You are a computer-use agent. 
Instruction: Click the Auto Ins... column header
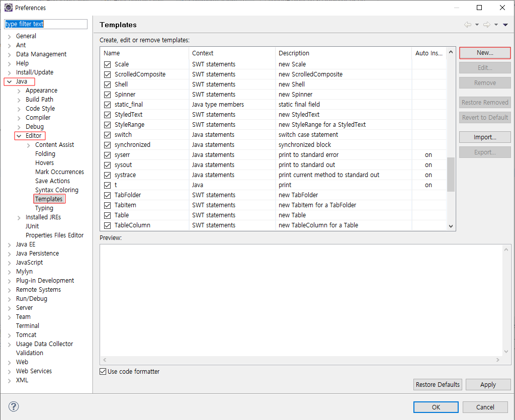[x=428, y=53]
